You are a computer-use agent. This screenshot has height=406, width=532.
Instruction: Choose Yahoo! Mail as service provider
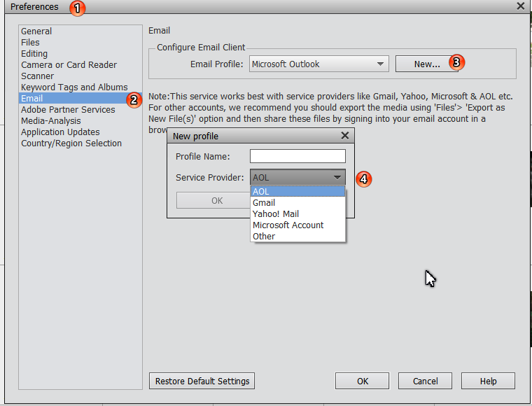tap(297, 214)
